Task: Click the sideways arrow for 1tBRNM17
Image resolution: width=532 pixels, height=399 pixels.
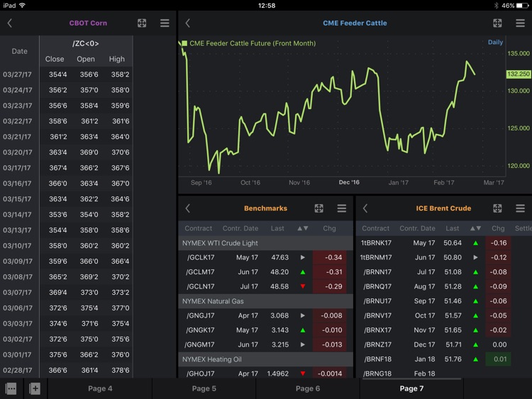Action: 476,257
